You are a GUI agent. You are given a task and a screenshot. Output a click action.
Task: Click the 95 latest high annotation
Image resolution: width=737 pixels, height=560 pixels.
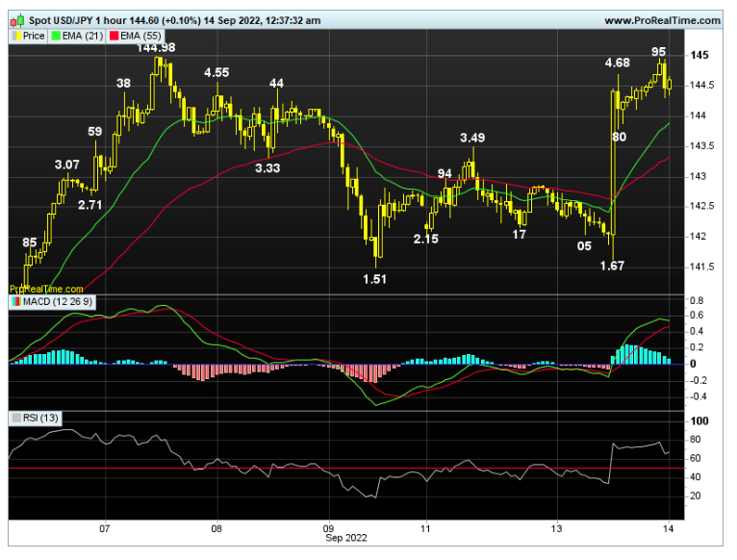658,52
